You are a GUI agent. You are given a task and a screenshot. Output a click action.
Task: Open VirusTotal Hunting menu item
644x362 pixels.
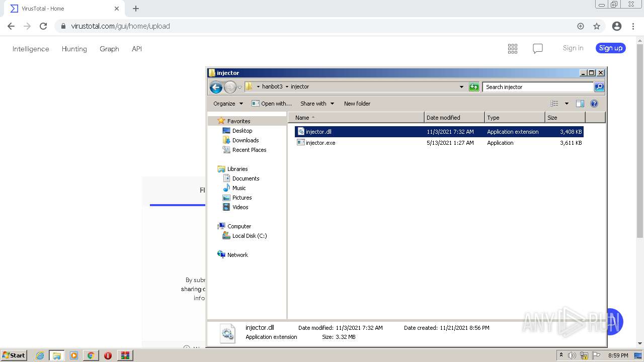coord(74,49)
